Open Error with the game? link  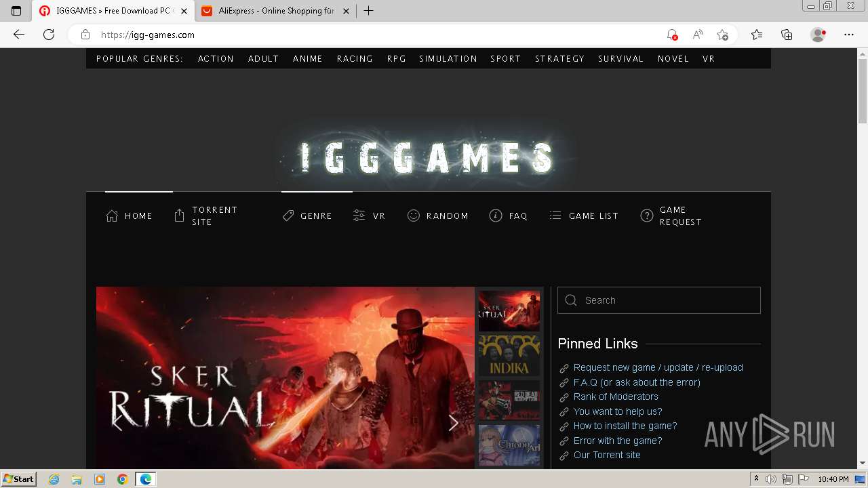pyautogui.click(x=618, y=441)
